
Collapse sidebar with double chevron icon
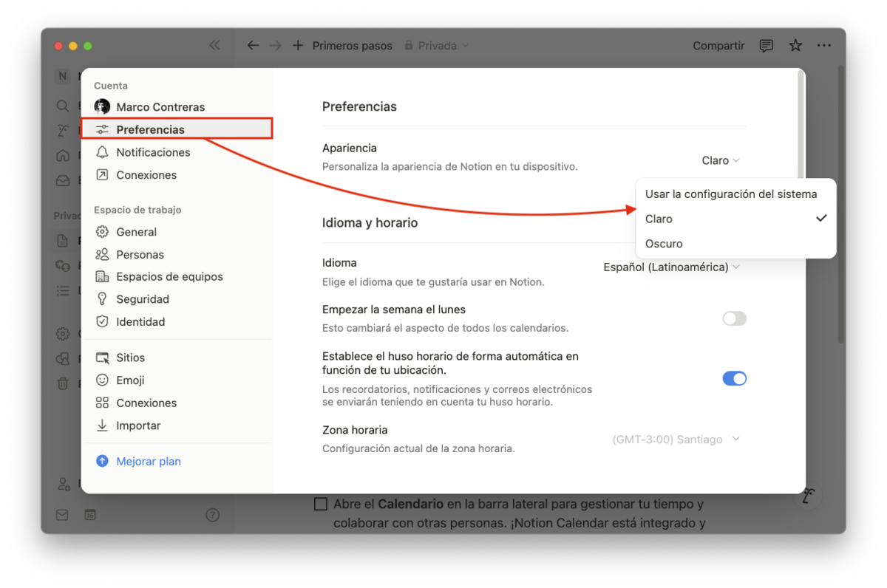tap(214, 46)
